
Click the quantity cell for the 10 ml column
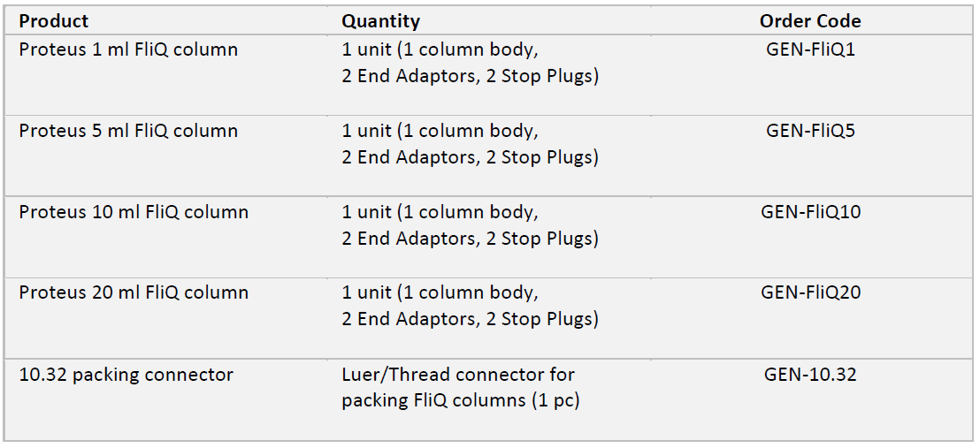click(x=470, y=225)
